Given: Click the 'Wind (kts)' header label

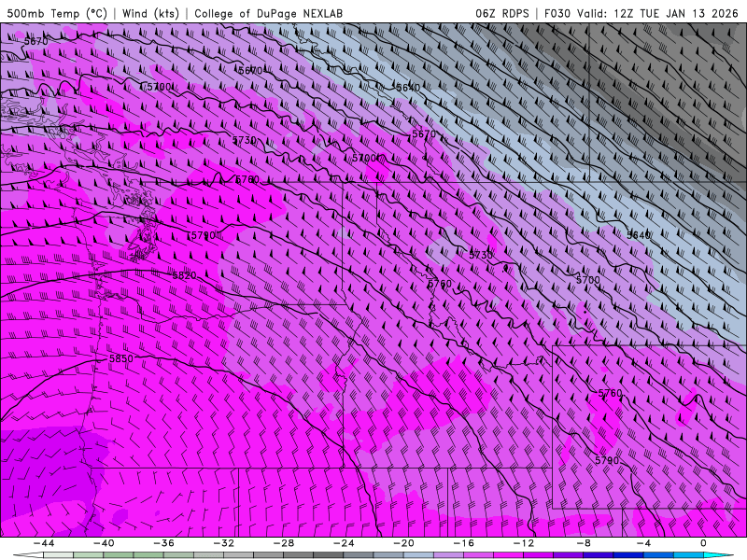Looking at the screenshot, I should coord(150,13).
